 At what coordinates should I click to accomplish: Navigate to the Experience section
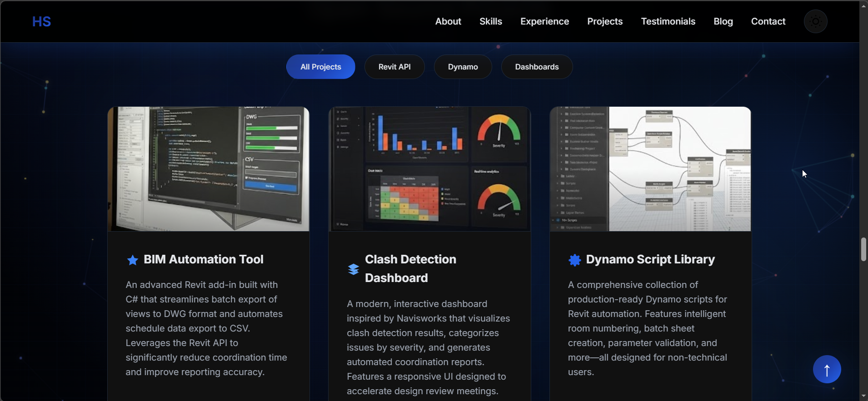pyautogui.click(x=544, y=21)
